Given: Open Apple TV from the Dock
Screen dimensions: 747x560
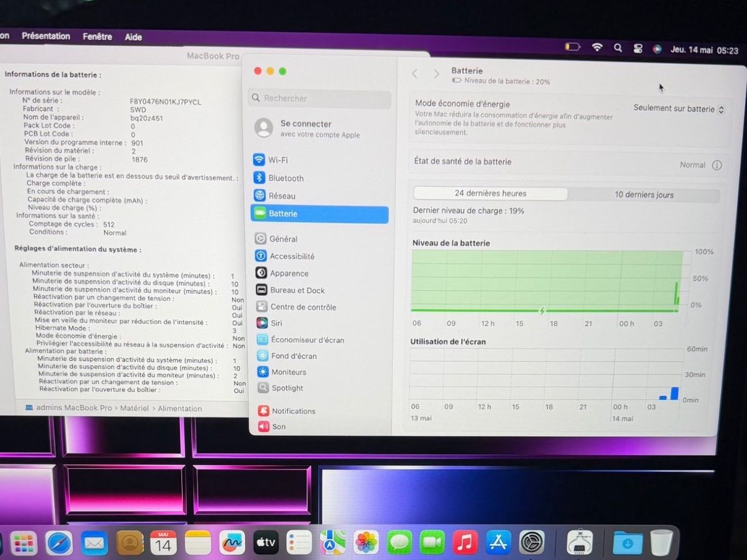Looking at the screenshot, I should click(266, 542).
